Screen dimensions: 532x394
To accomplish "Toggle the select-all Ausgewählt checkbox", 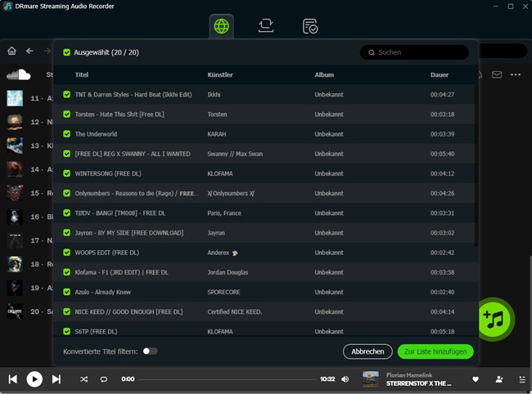I will [67, 52].
